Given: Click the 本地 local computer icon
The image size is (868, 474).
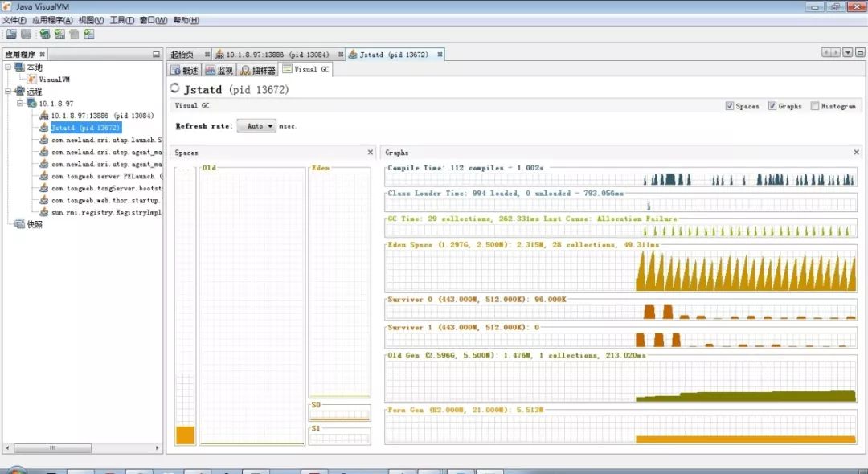Looking at the screenshot, I should coord(20,67).
